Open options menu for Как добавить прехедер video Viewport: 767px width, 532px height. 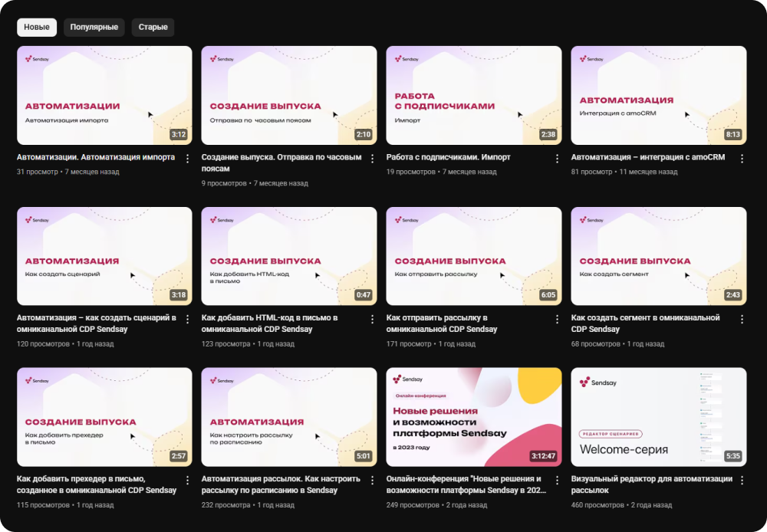pyautogui.click(x=187, y=480)
